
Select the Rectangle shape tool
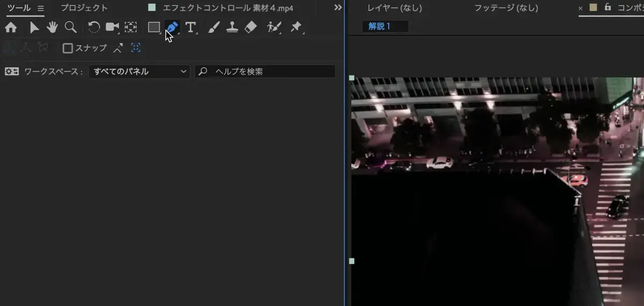point(154,27)
